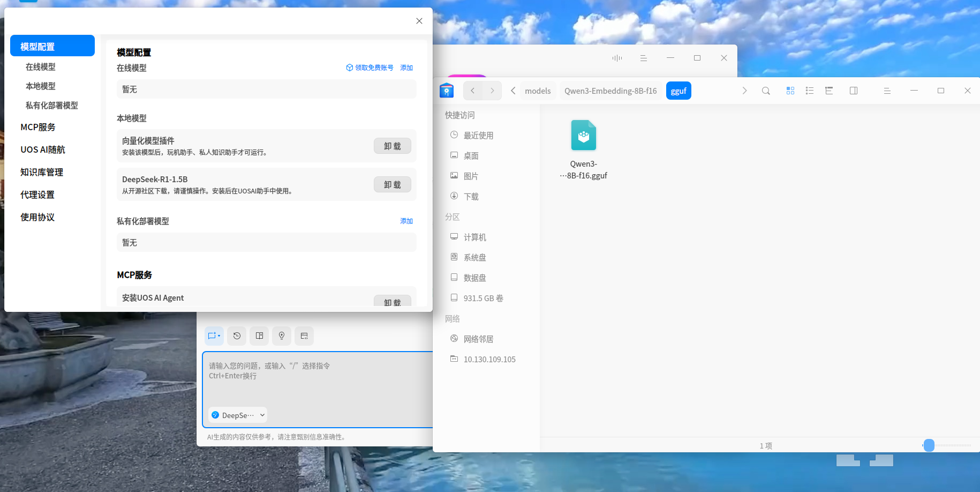Close the model settings dialog
This screenshot has height=492, width=980.
tap(419, 21)
